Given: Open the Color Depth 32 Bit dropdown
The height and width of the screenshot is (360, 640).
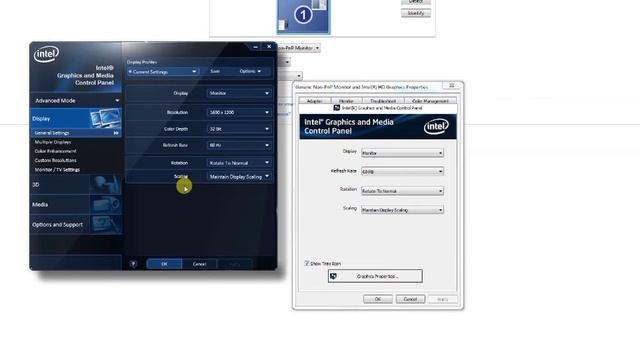Looking at the screenshot, I should point(239,129).
